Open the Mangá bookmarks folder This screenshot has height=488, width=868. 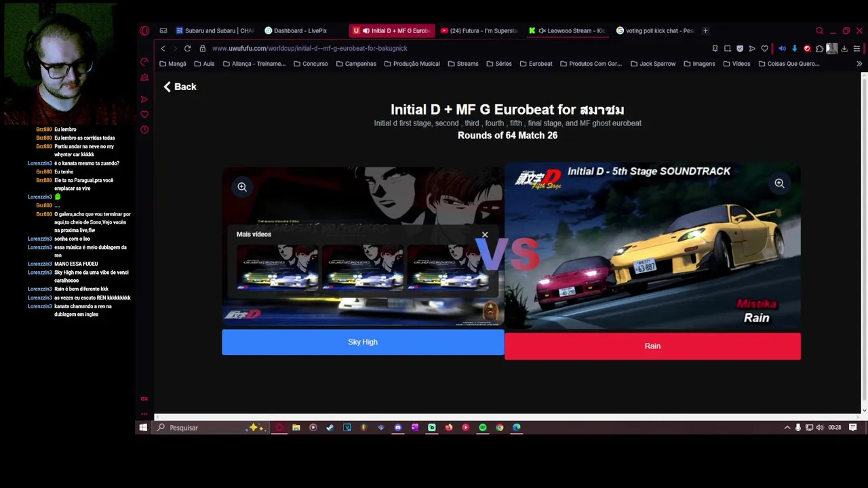(172, 64)
